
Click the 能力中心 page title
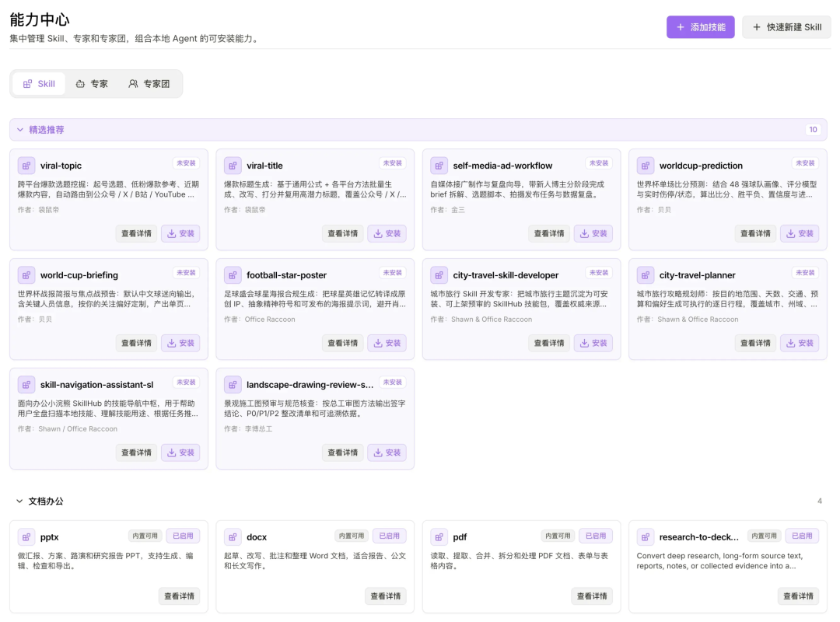click(40, 19)
